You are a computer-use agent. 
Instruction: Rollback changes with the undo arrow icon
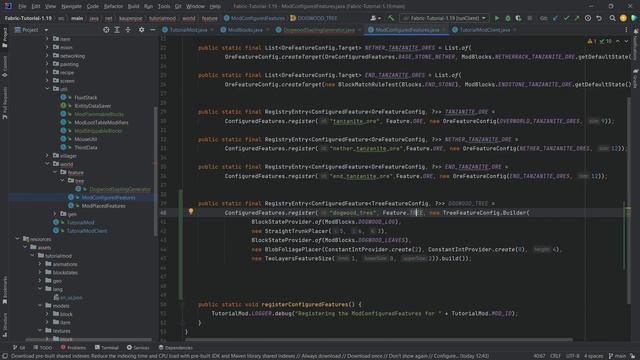tap(599, 18)
